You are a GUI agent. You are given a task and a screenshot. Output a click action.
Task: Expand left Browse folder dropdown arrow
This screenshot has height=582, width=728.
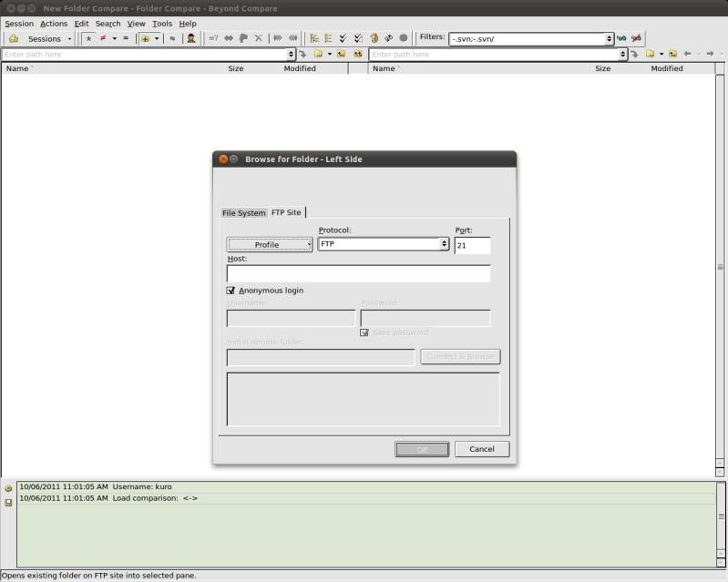pyautogui.click(x=330, y=55)
